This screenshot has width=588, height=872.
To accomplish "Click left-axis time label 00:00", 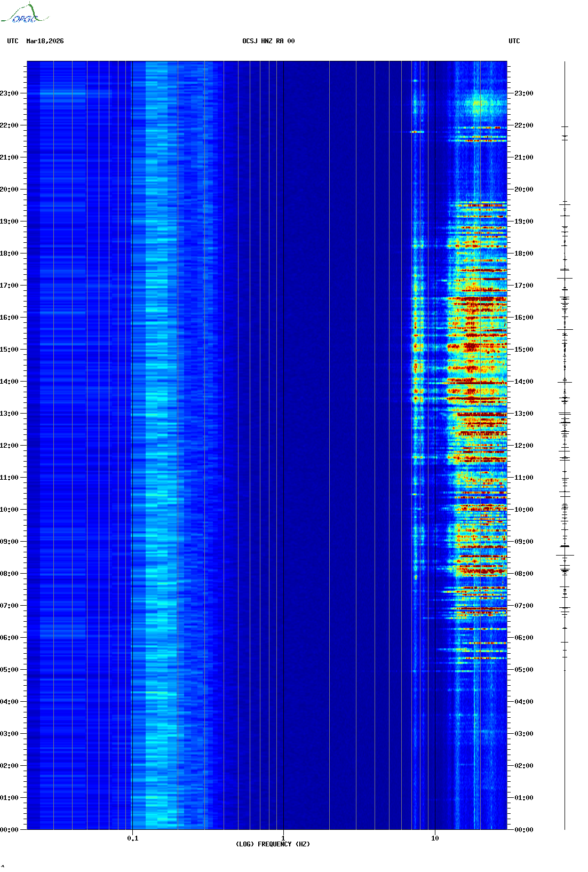I will coord(9,830).
